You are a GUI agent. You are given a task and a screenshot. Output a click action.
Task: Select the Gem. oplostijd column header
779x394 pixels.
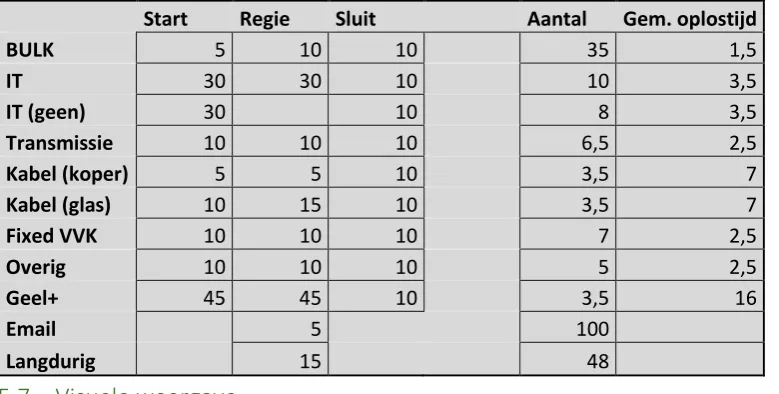click(x=690, y=19)
